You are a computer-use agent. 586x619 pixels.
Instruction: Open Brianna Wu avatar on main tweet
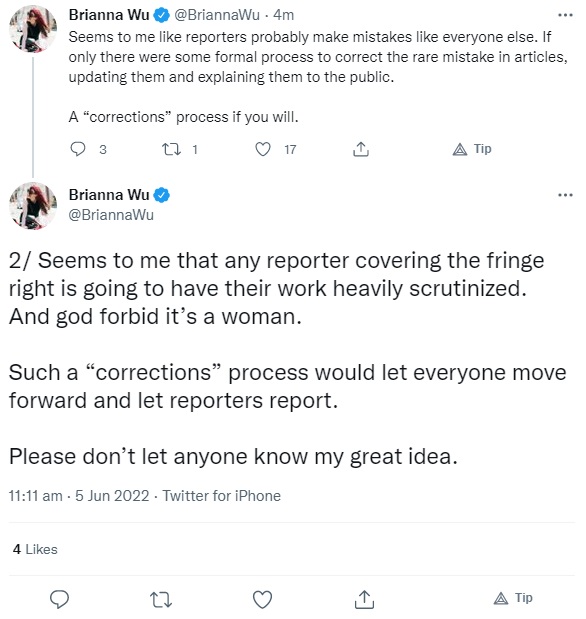click(x=33, y=206)
